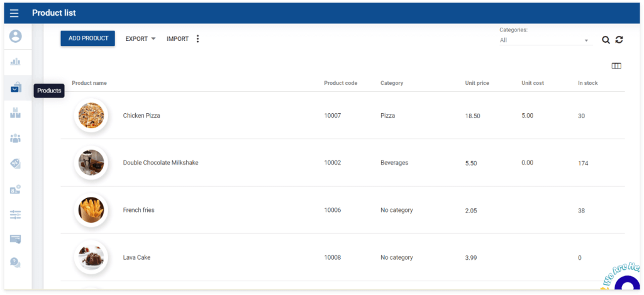Open the three-dot more options menu
The height and width of the screenshot is (295, 644).
tap(197, 38)
